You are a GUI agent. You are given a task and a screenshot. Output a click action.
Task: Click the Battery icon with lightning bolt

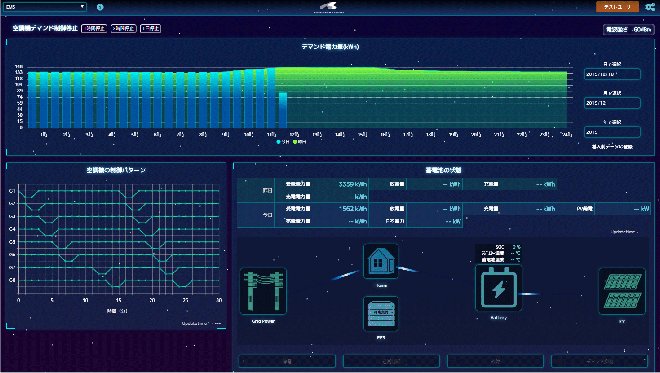498,288
